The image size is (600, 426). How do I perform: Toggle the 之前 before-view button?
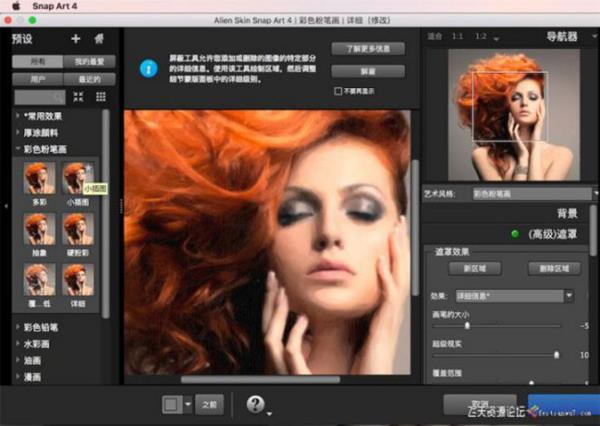click(207, 404)
